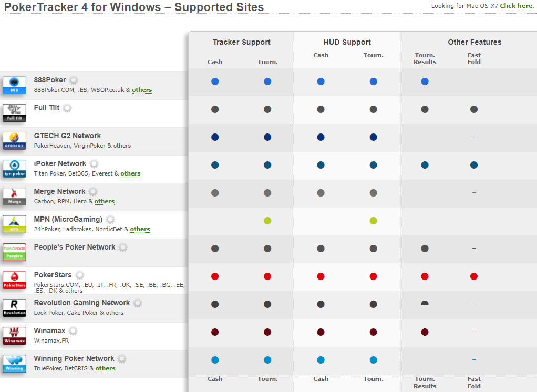Click the iPoker Network logo icon
The image size is (537, 392).
(x=14, y=169)
